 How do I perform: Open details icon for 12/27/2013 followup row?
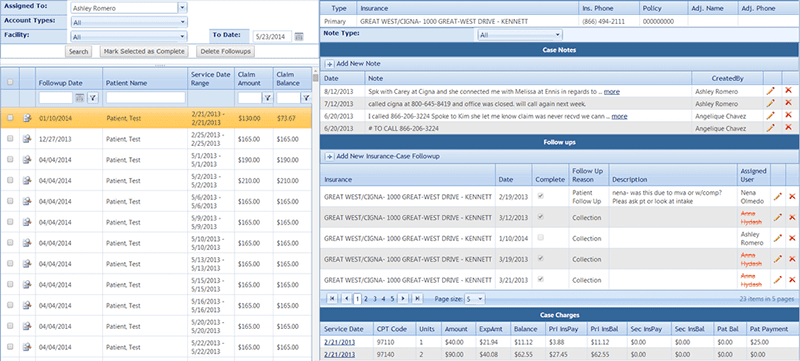[27, 139]
